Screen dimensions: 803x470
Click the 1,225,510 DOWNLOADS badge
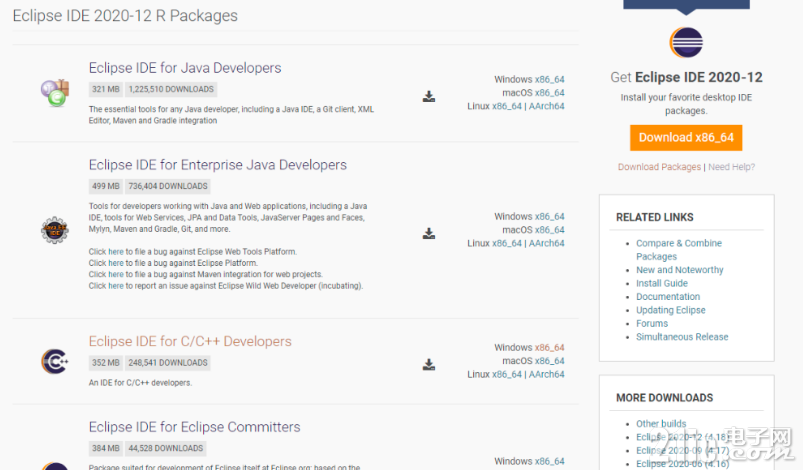(171, 89)
